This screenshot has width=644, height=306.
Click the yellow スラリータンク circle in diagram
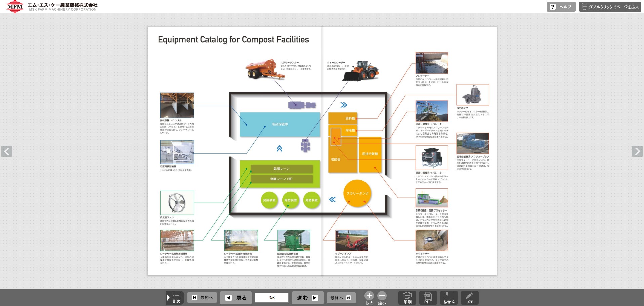[357, 193]
